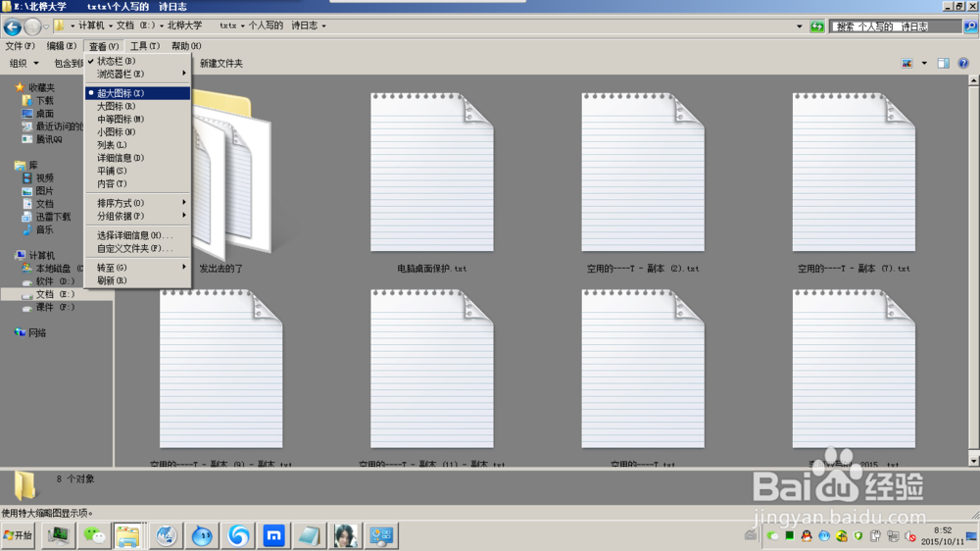Open WeChat from the taskbar

(x=94, y=536)
